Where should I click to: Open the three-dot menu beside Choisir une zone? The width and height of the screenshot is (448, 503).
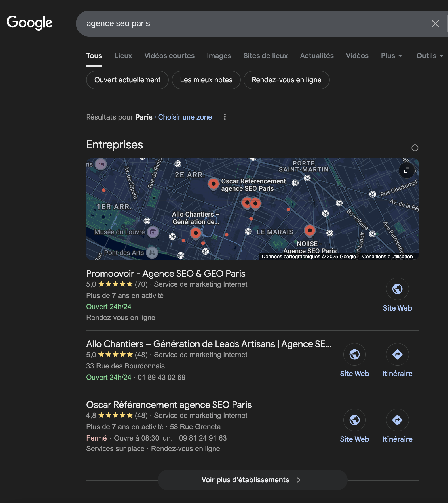[x=225, y=117]
